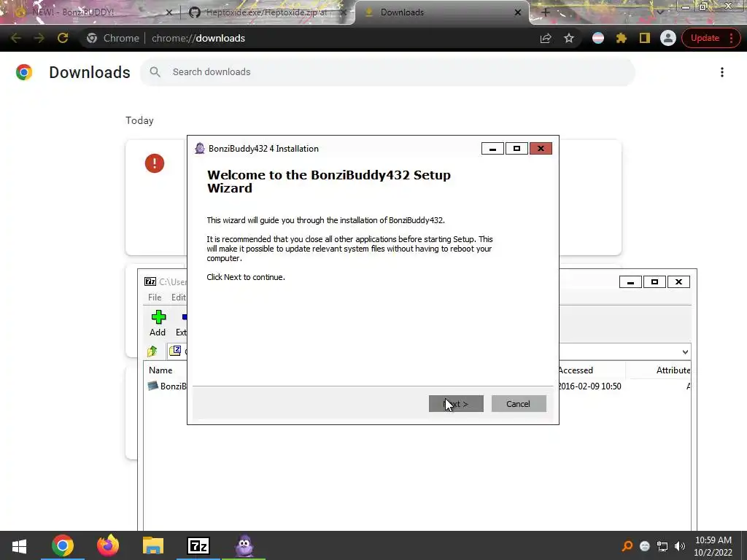Click the network icon in system tray
Screen dimensions: 747x560
[662, 546]
